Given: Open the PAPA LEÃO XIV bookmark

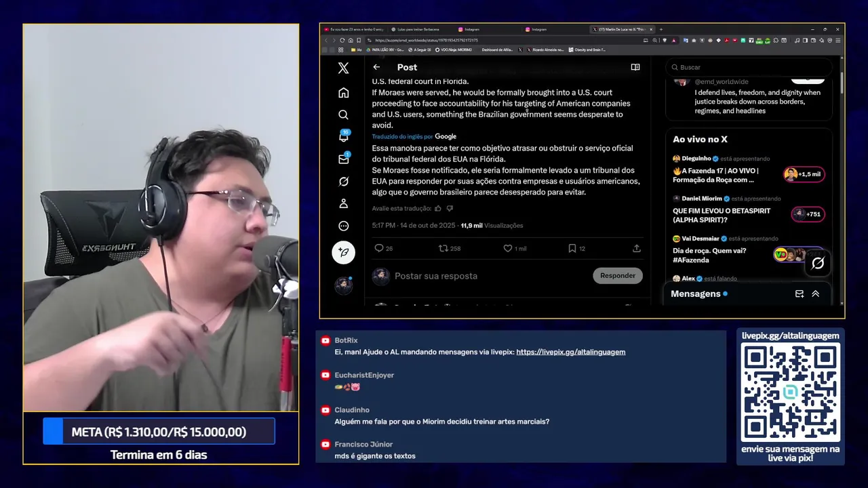Looking at the screenshot, I should pyautogui.click(x=385, y=49).
